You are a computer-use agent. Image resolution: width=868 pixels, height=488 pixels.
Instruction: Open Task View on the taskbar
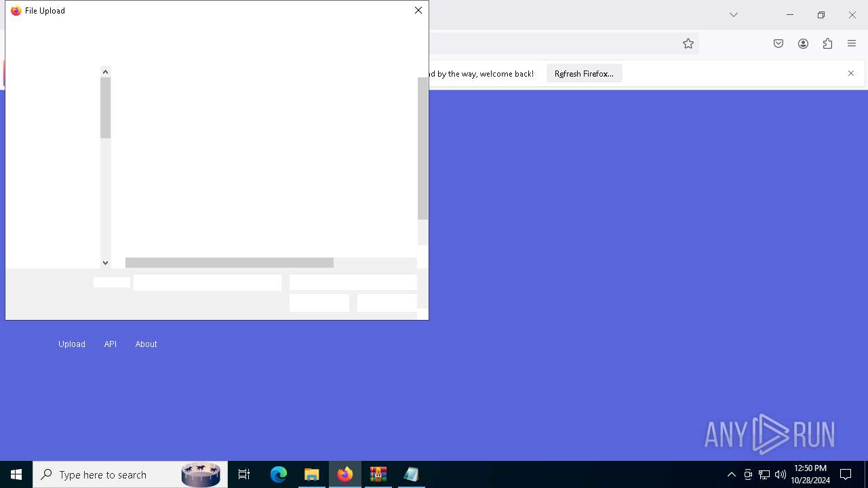(244, 474)
